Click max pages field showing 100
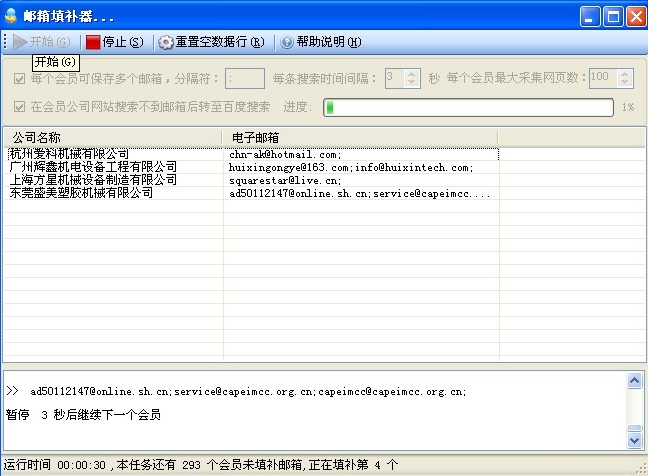The image size is (648, 476). [x=603, y=79]
